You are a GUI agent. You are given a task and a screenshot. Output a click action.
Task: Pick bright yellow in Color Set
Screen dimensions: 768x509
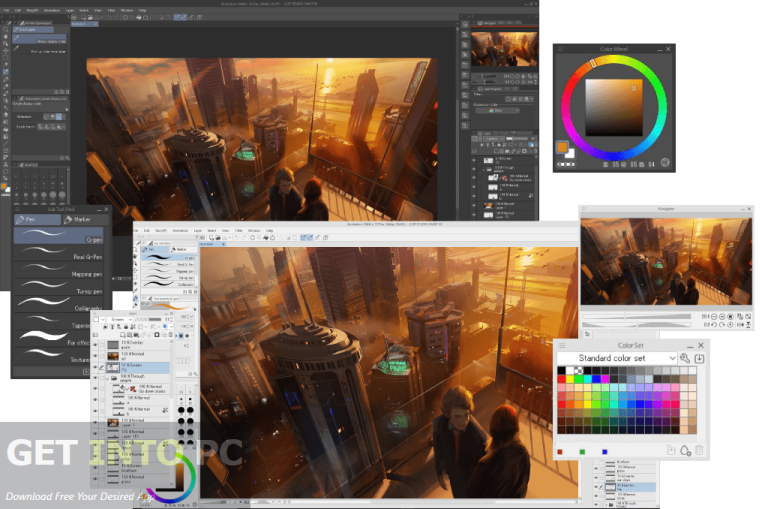[570, 379]
